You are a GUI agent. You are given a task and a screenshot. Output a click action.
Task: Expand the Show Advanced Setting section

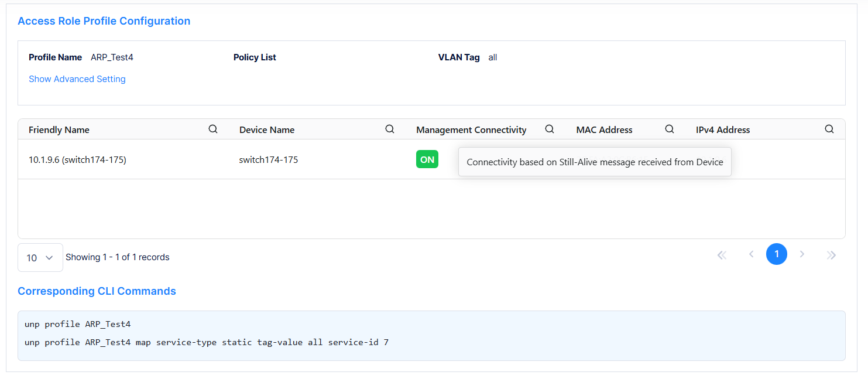tap(77, 79)
